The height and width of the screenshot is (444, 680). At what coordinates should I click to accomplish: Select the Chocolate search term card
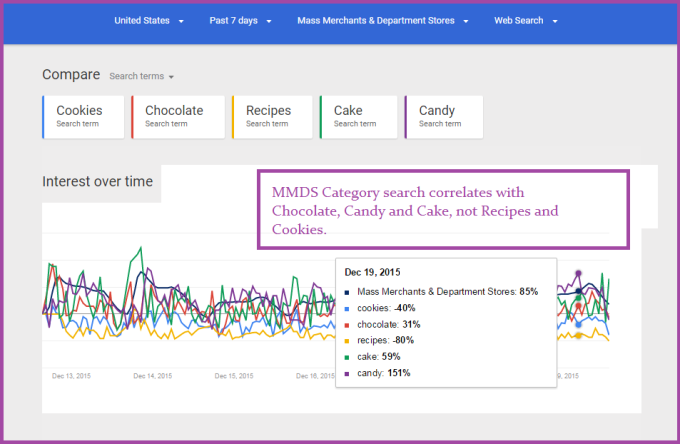point(175,116)
